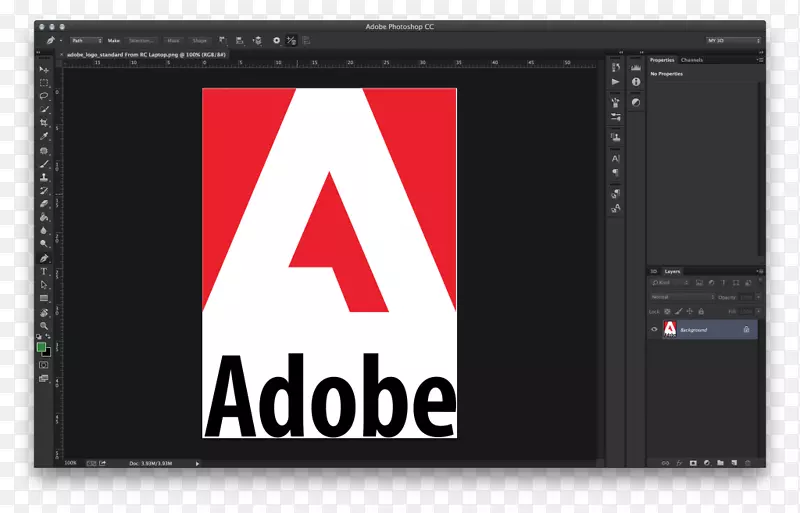800x513 pixels.
Task: Click the Make Selection button
Action: point(141,40)
